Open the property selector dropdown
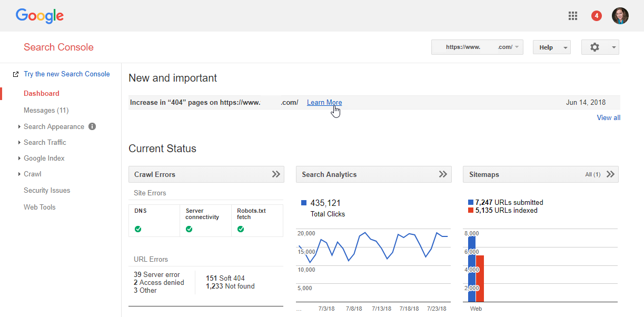The image size is (644, 317). point(477,47)
